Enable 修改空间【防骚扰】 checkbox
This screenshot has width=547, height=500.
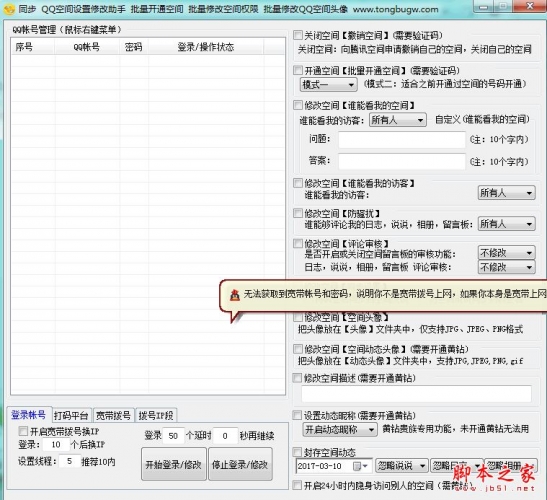pos(298,213)
